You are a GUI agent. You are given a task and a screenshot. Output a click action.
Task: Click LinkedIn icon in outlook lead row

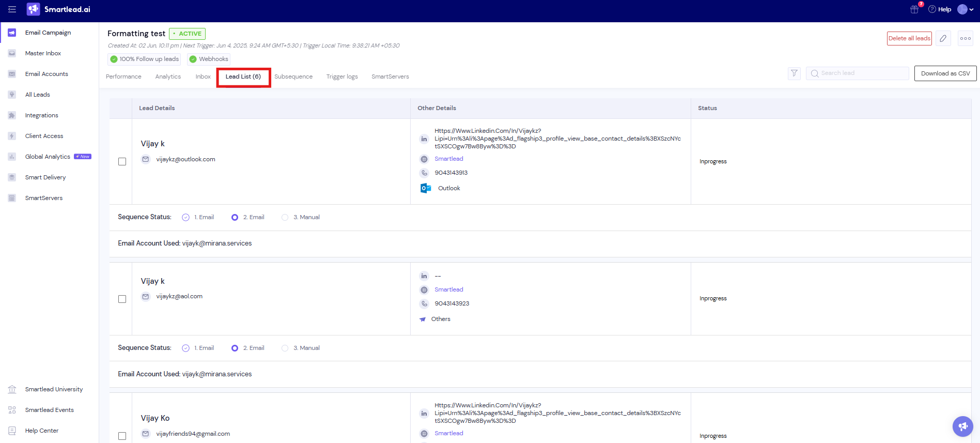[x=424, y=139]
